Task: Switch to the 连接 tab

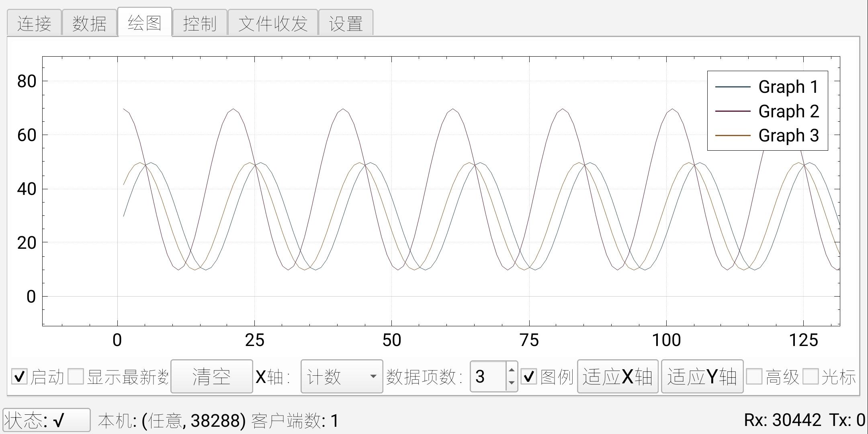Action: (34, 23)
